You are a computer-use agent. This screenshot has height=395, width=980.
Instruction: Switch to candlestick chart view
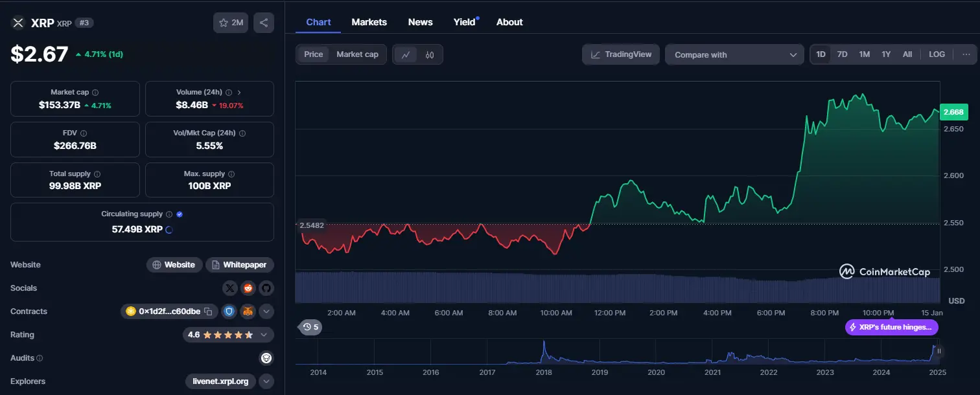point(429,54)
